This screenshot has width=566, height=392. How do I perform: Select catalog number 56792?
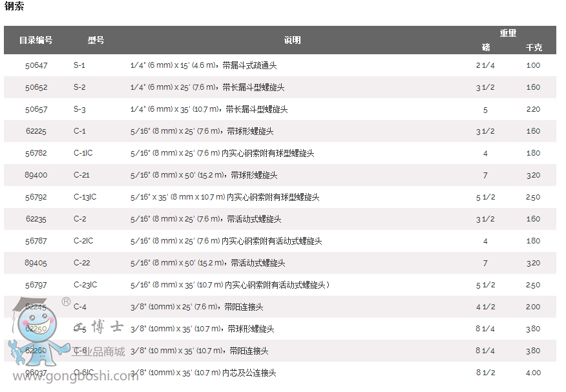(x=36, y=197)
